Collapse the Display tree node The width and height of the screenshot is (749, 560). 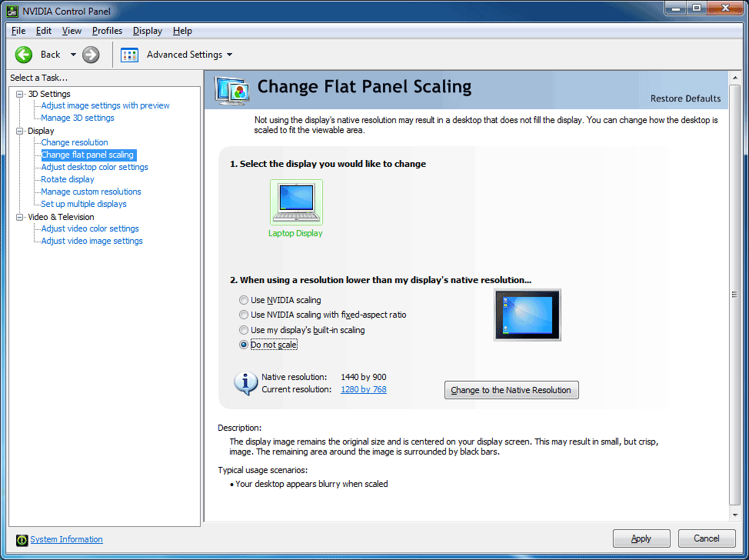pyautogui.click(x=19, y=131)
